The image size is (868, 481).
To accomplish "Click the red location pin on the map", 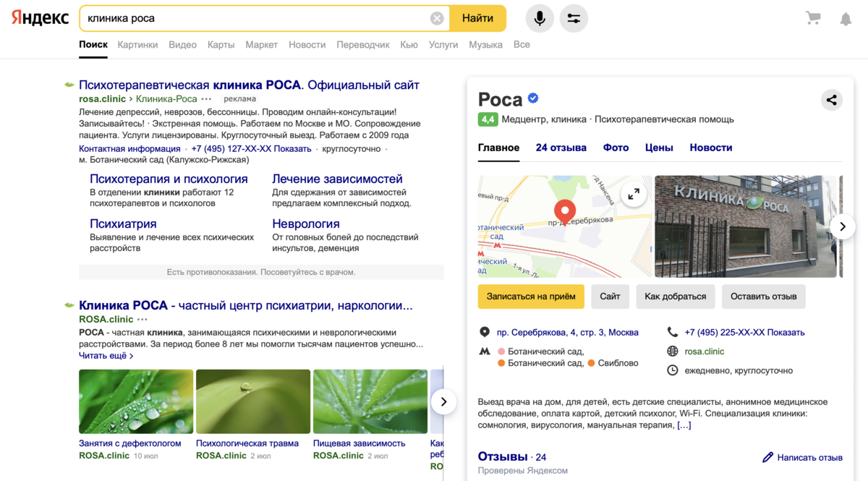I will coord(565,212).
